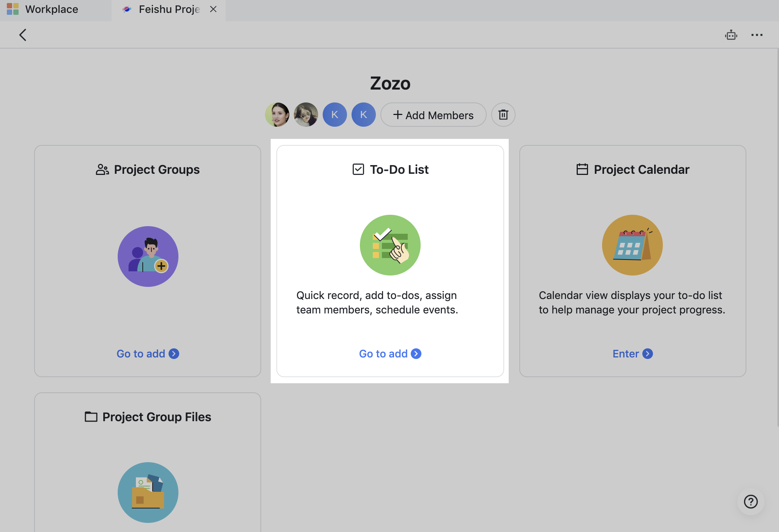
Task: Select the Feishu Project tab
Action: coord(168,10)
